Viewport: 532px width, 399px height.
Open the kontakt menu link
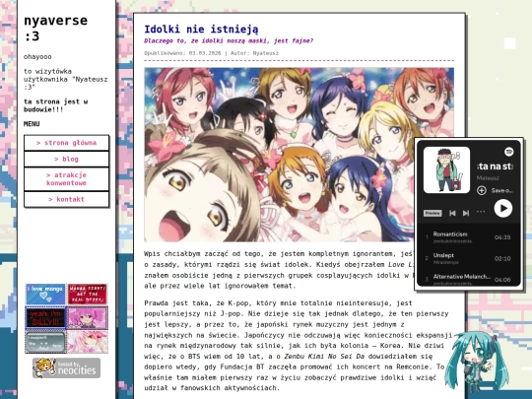[67, 199]
